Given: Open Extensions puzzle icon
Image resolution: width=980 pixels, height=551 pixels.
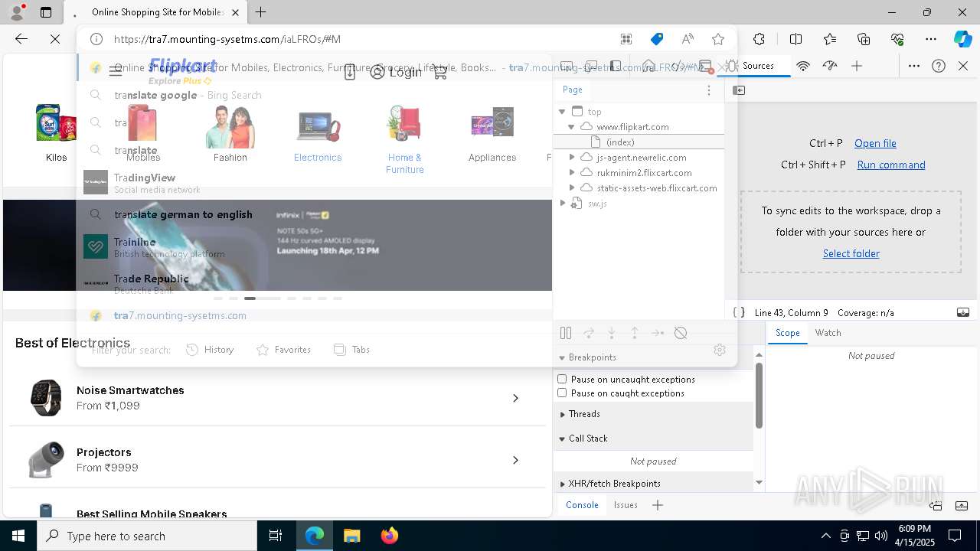Looking at the screenshot, I should [x=759, y=39].
